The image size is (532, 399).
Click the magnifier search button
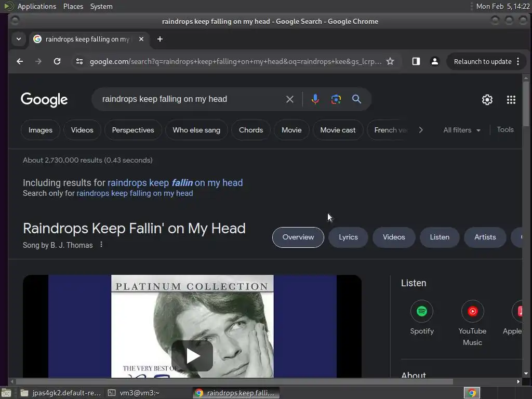[x=356, y=99]
